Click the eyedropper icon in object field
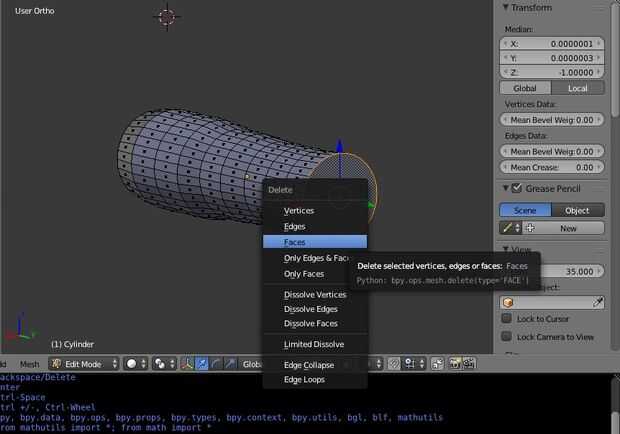This screenshot has width=620, height=434. point(598,303)
